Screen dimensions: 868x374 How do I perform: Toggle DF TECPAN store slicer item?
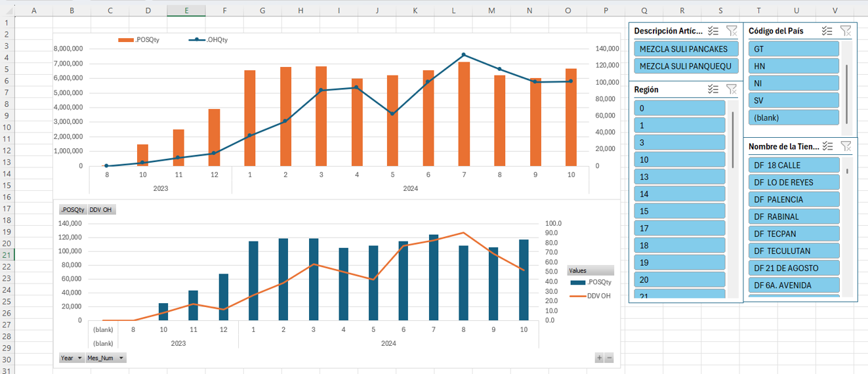point(793,234)
